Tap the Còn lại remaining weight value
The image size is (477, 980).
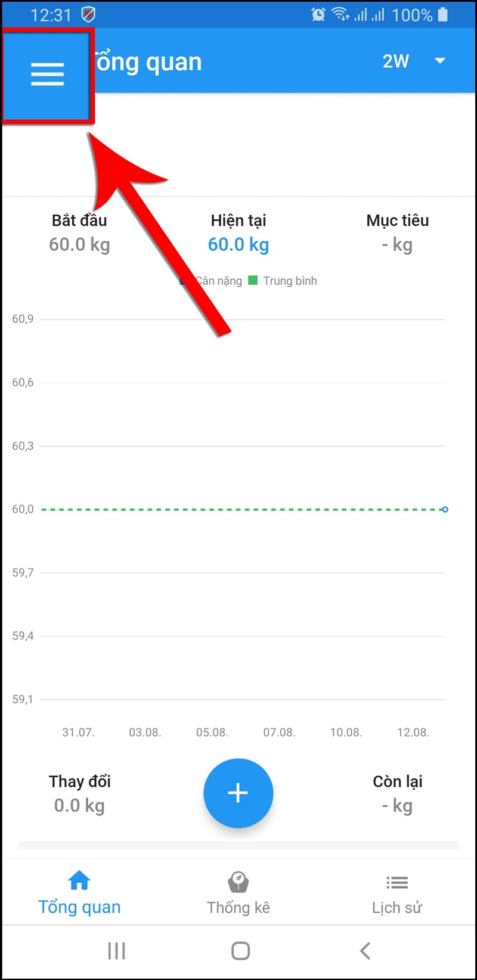click(397, 806)
